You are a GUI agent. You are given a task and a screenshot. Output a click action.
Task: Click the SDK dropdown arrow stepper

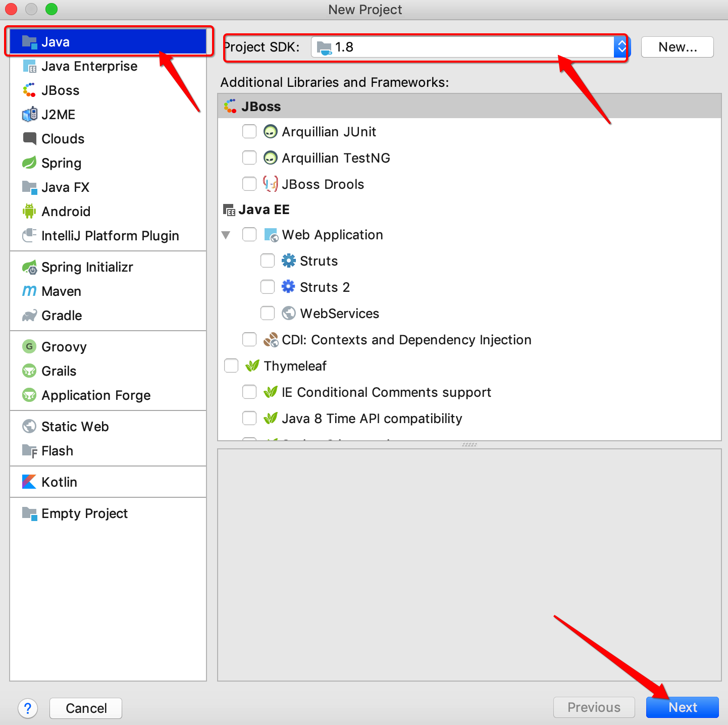click(x=621, y=47)
